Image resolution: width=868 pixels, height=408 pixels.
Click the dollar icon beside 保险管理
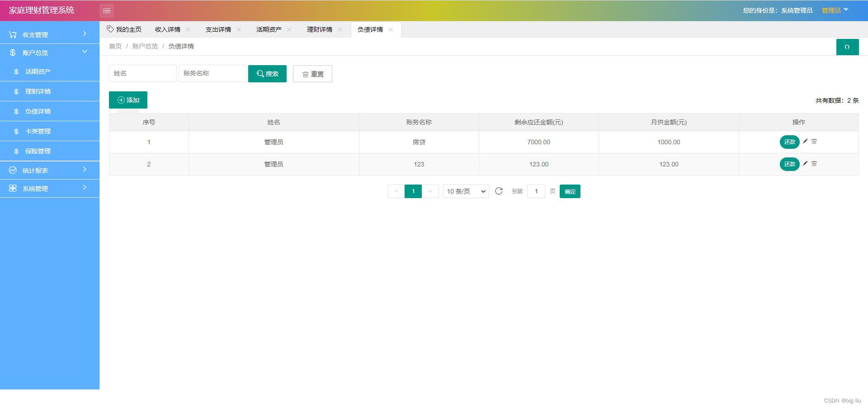click(x=16, y=151)
